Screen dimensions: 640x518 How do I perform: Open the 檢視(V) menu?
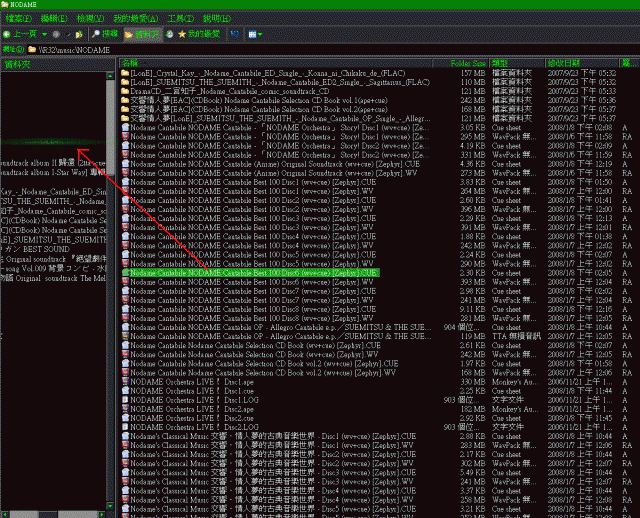pos(90,18)
